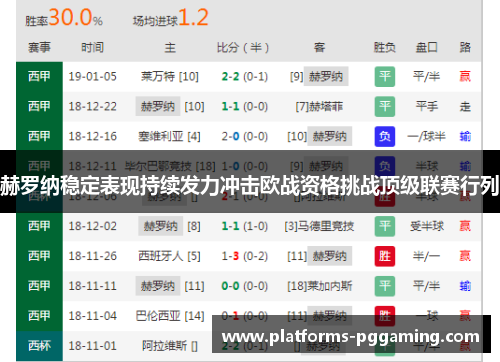Click the 赢 result in the 18-11-26 row

point(465,256)
